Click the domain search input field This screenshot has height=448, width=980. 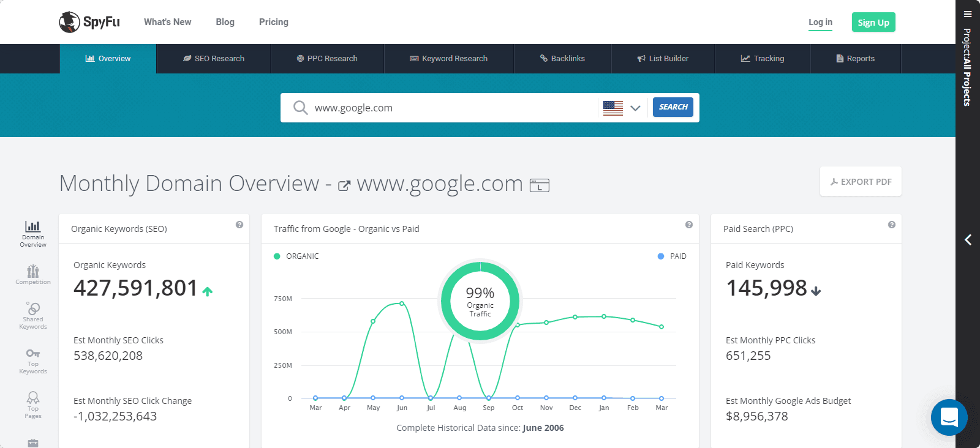click(x=453, y=108)
